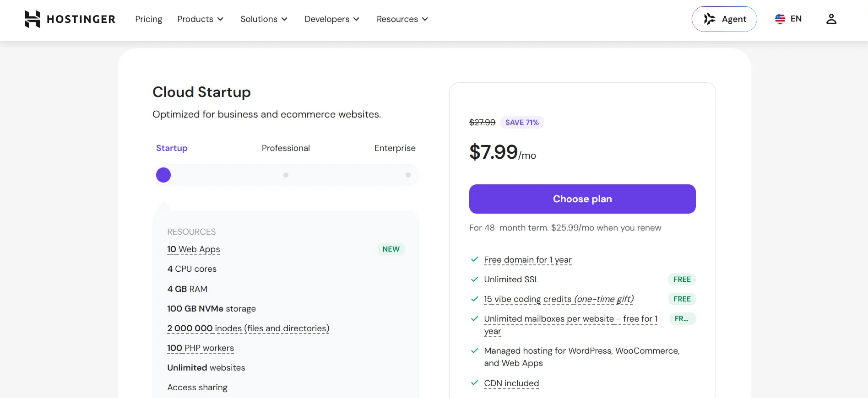Click Free domain for 1 year
The width and height of the screenshot is (868, 398).
[x=528, y=260]
